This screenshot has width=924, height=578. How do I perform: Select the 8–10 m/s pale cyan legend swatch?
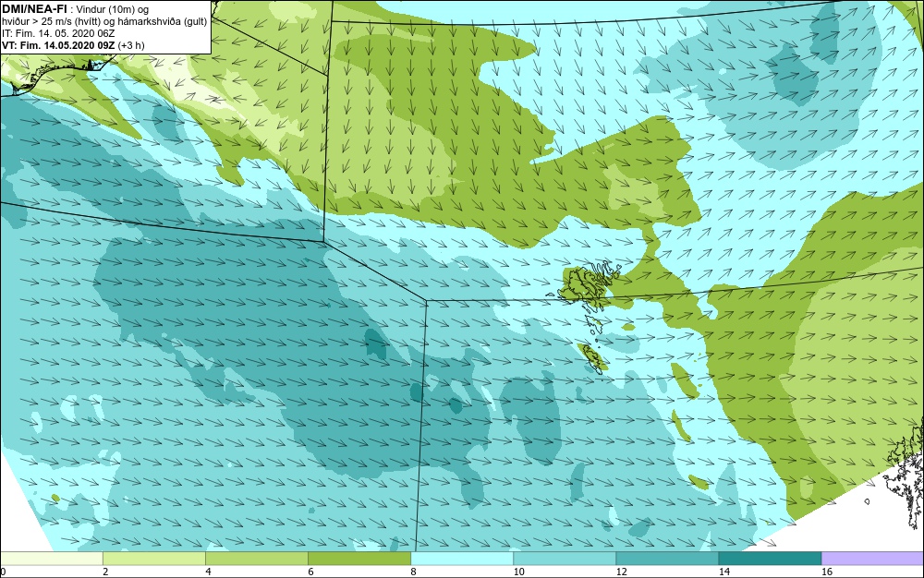(x=461, y=558)
